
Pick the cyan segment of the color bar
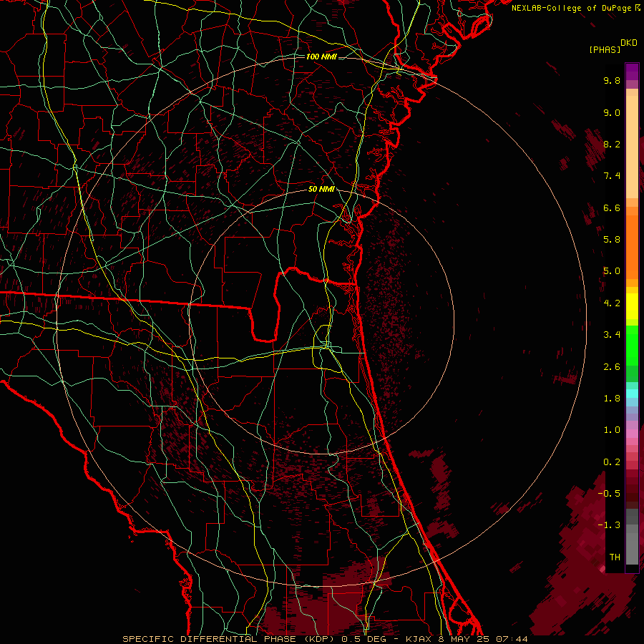click(x=632, y=393)
